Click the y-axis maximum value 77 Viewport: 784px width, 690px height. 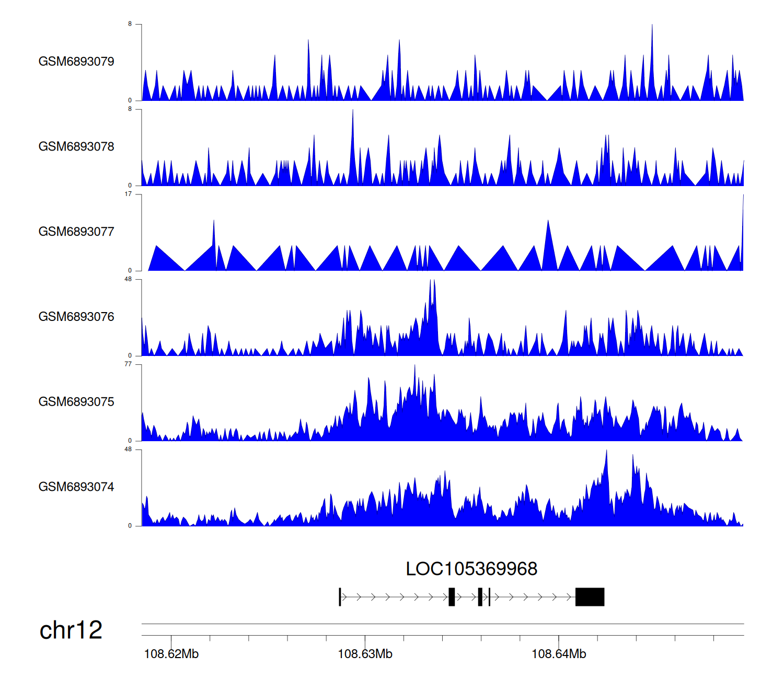click(128, 364)
